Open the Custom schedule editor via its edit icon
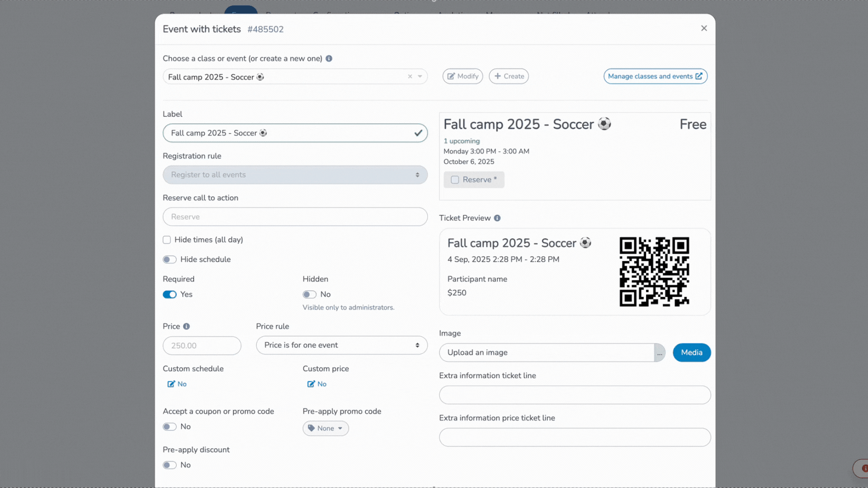 pyautogui.click(x=171, y=384)
